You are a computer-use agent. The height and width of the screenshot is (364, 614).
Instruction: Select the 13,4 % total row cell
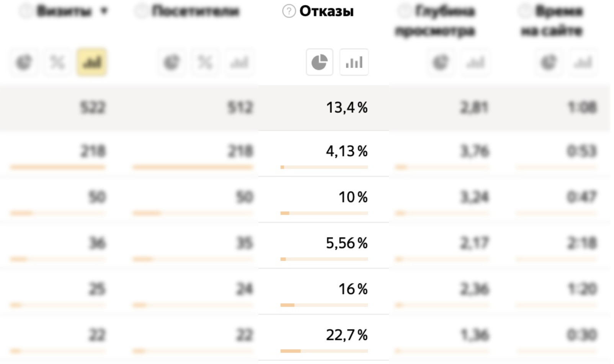323,108
